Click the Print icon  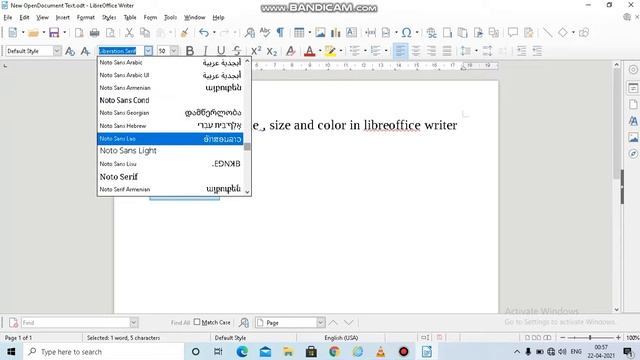point(94,33)
